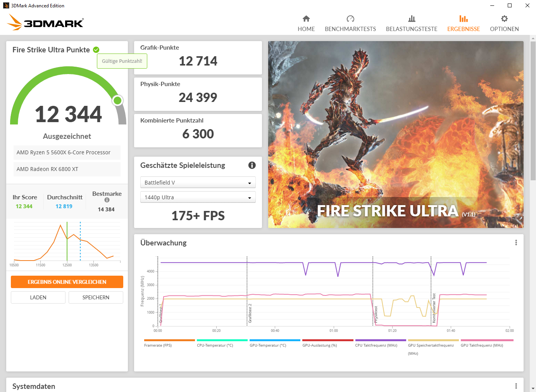Screen dimensions: 536x392
Task: Click the GPU Taktfrequenz color swatch
Action: point(487,340)
